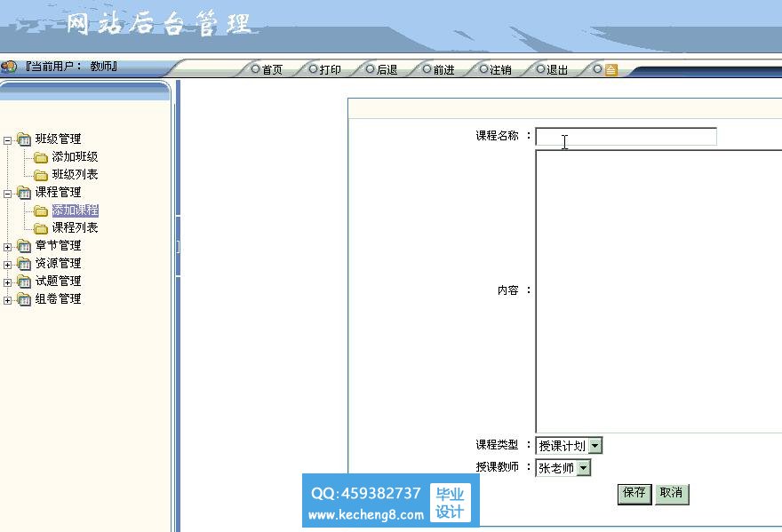Image resolution: width=782 pixels, height=532 pixels.
Task: Click the radio circle beside 首页
Action: tap(255, 68)
